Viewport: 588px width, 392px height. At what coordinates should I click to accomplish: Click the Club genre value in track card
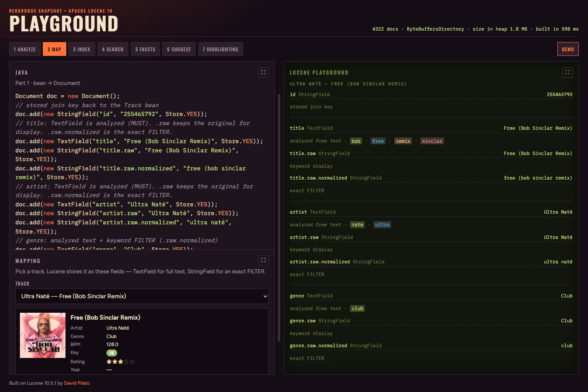click(x=111, y=336)
